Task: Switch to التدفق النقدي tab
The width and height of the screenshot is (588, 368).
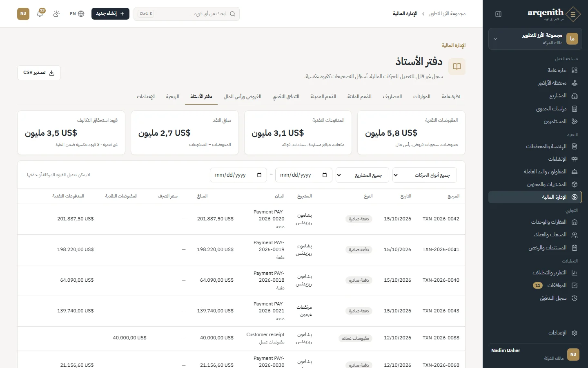Action: (286, 96)
